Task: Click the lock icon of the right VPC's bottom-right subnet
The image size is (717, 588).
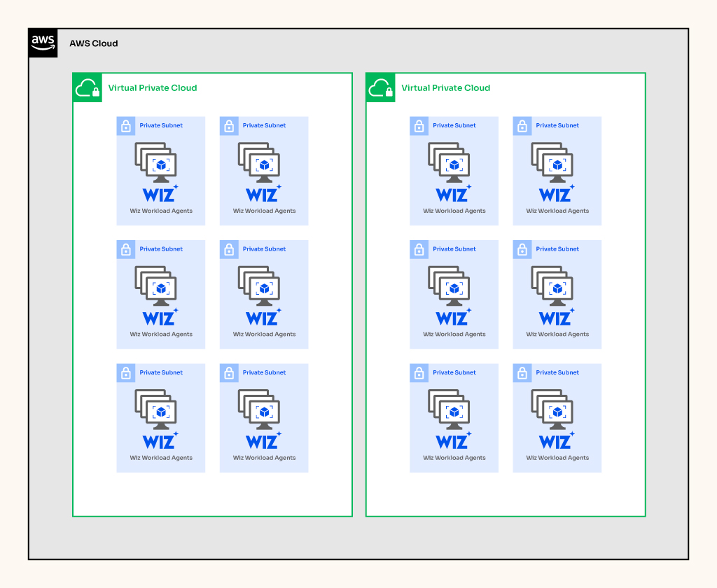Action: coord(522,372)
